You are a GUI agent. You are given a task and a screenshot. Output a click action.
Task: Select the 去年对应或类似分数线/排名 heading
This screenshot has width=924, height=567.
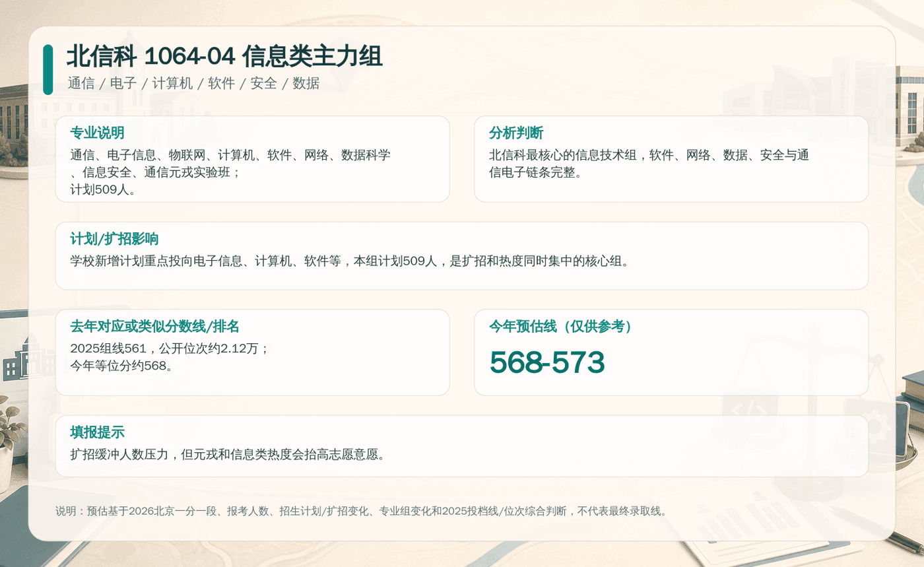pyautogui.click(x=154, y=326)
